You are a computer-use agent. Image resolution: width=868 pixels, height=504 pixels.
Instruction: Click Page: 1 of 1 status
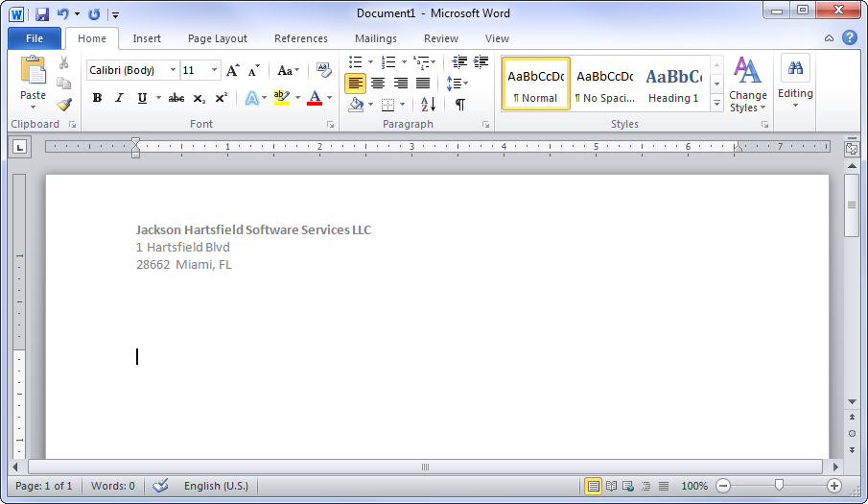tap(44, 486)
